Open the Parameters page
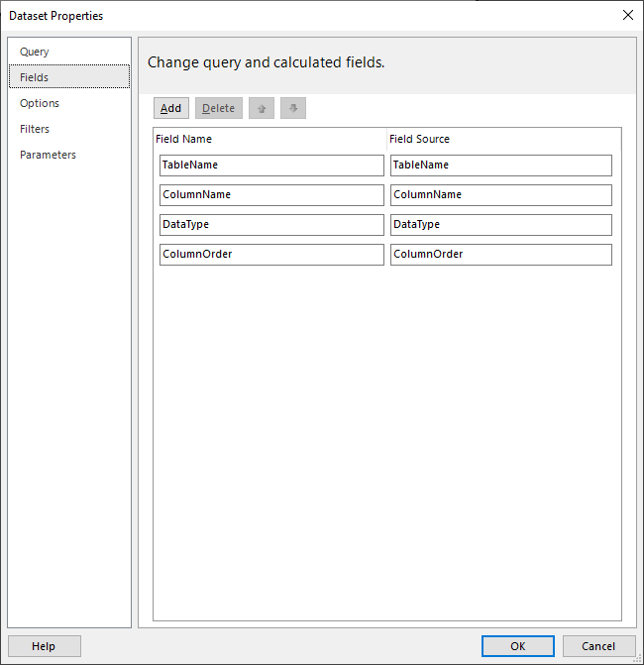Image resolution: width=644 pixels, height=665 pixels. pyautogui.click(x=69, y=155)
